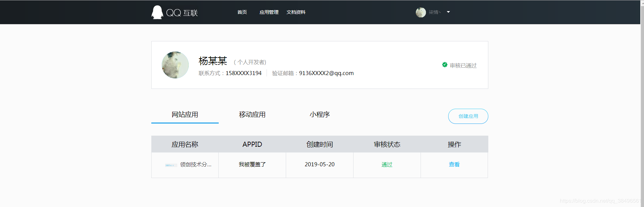
Task: Go to 首页 in top navigation
Action: click(242, 12)
